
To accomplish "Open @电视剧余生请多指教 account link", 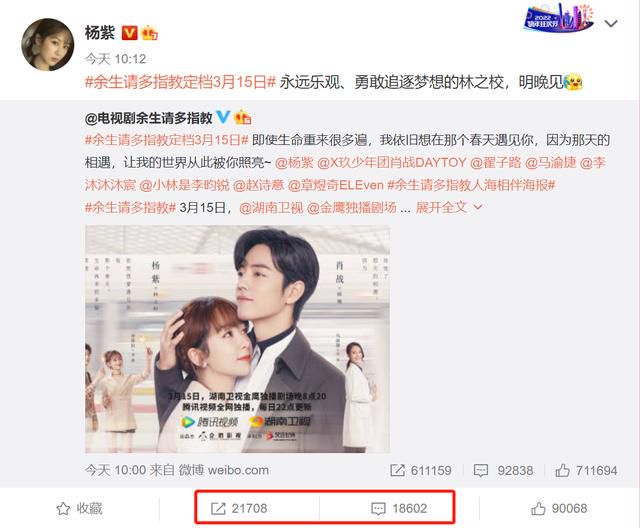I will point(148,118).
